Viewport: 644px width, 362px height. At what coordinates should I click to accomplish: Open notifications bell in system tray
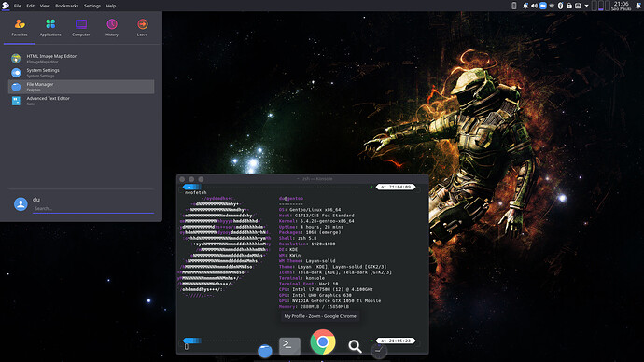click(525, 6)
